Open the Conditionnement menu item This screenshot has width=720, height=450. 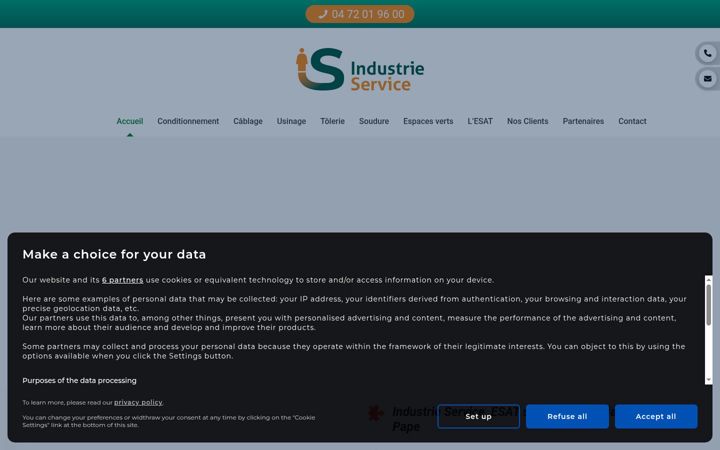click(x=188, y=121)
